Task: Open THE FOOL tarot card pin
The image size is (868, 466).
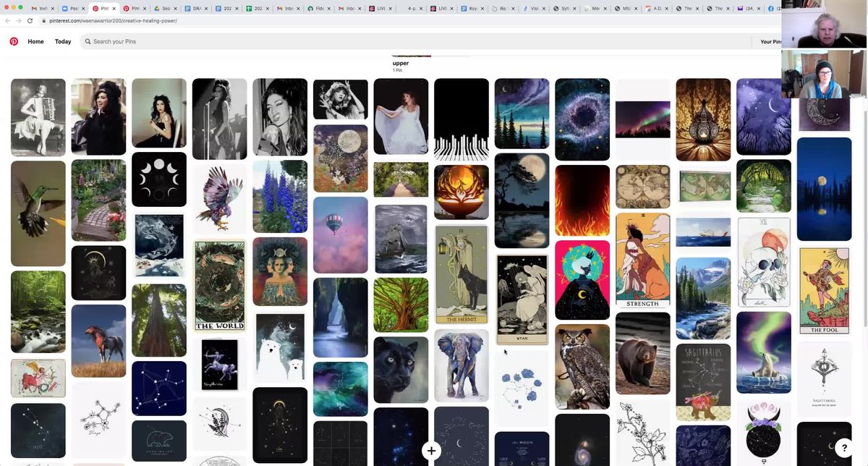Action: (825, 291)
